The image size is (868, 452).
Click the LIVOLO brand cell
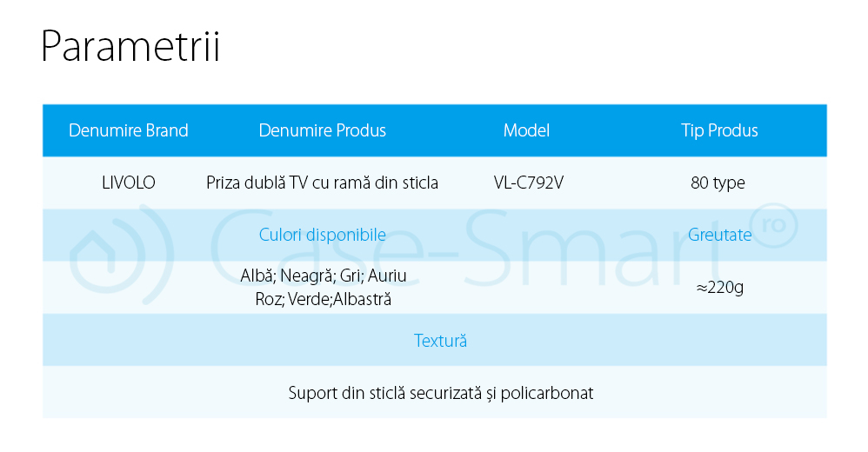tap(129, 183)
